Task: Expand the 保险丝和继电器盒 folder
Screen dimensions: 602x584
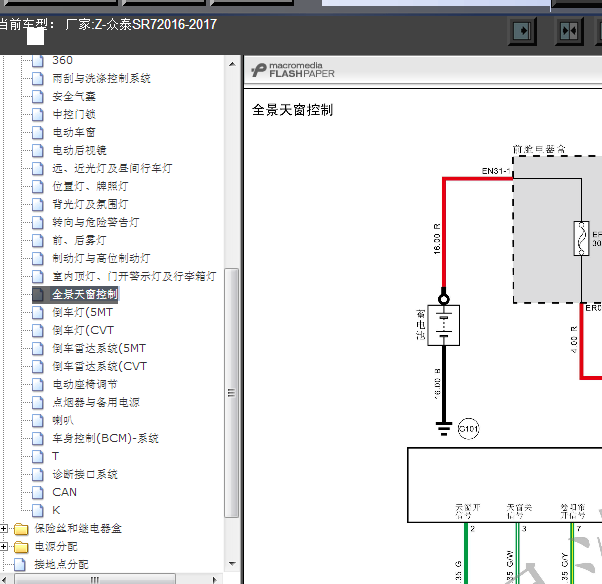Action: (x=3, y=529)
